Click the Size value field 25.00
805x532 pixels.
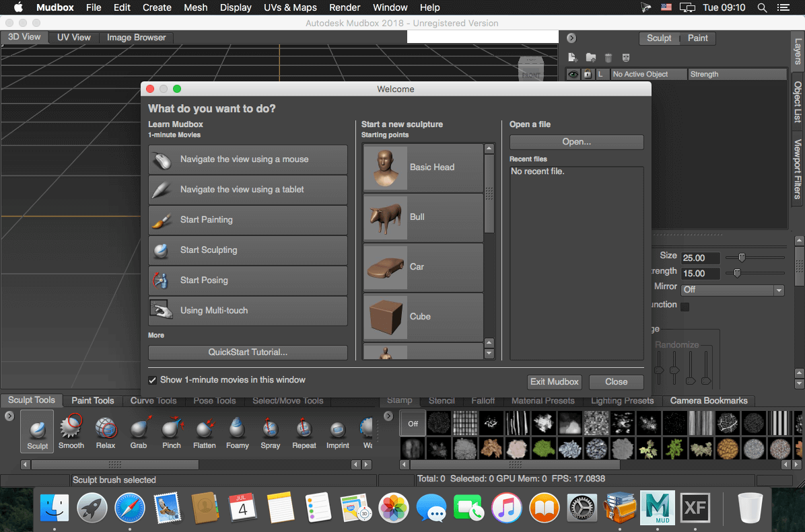pyautogui.click(x=701, y=258)
